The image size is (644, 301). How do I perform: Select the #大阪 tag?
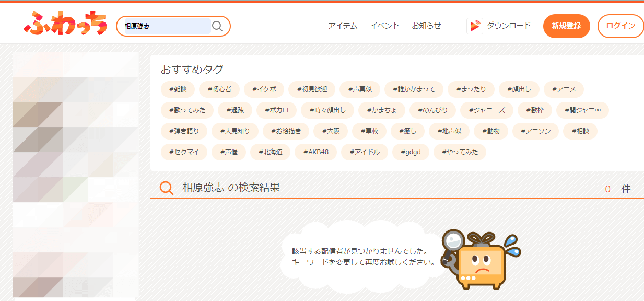pyautogui.click(x=331, y=131)
